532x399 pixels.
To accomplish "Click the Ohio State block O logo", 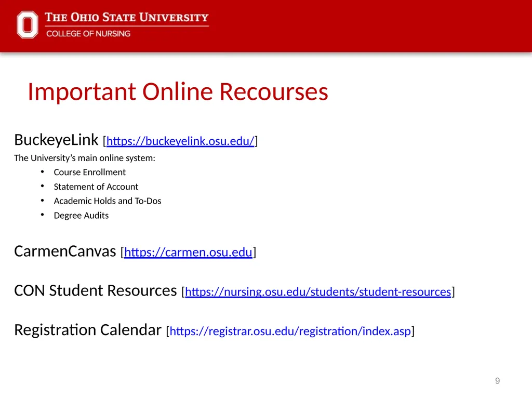I will 28,25.
